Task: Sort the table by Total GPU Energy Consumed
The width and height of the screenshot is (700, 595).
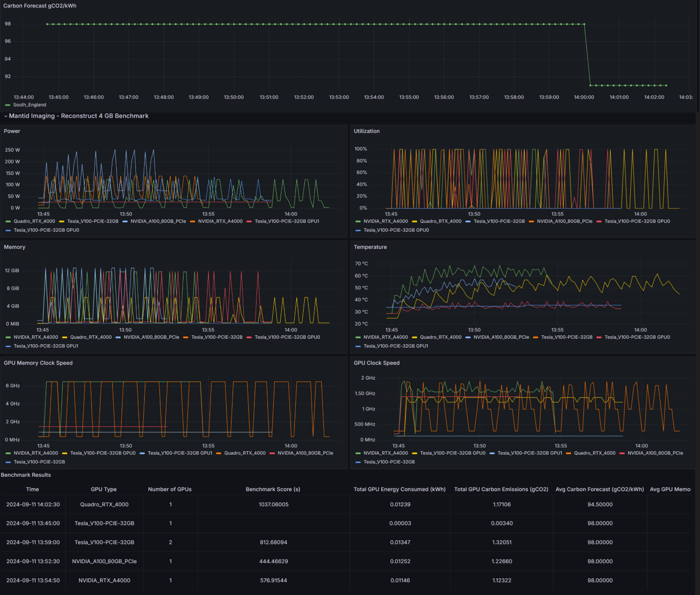Action: [400, 489]
